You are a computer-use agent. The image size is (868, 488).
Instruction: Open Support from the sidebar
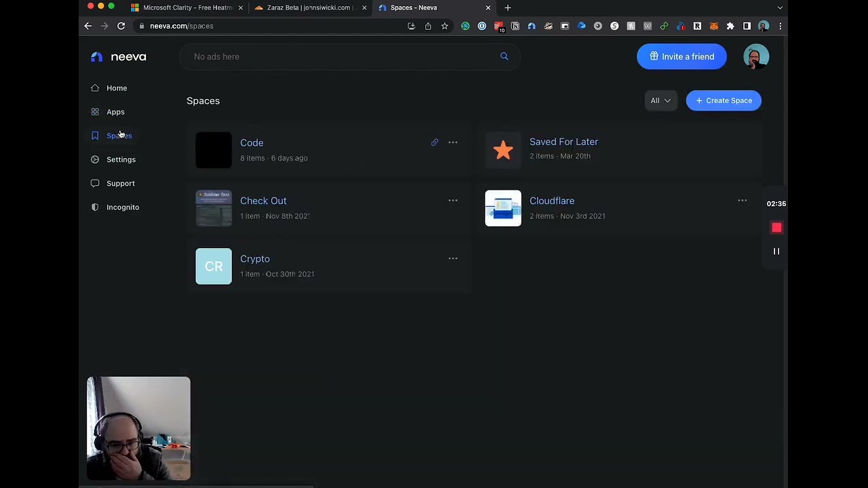click(120, 183)
